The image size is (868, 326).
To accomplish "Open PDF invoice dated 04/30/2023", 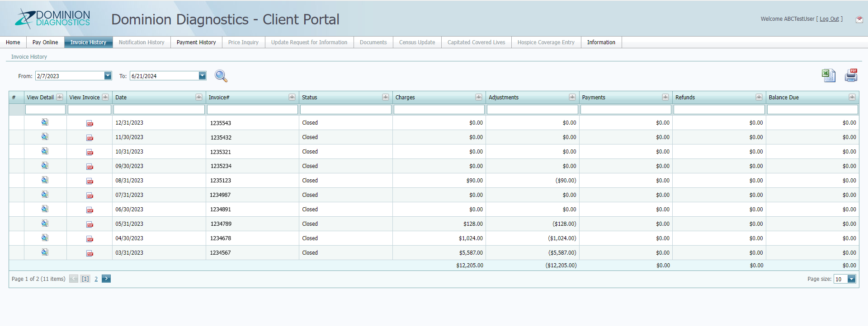I will (x=90, y=239).
